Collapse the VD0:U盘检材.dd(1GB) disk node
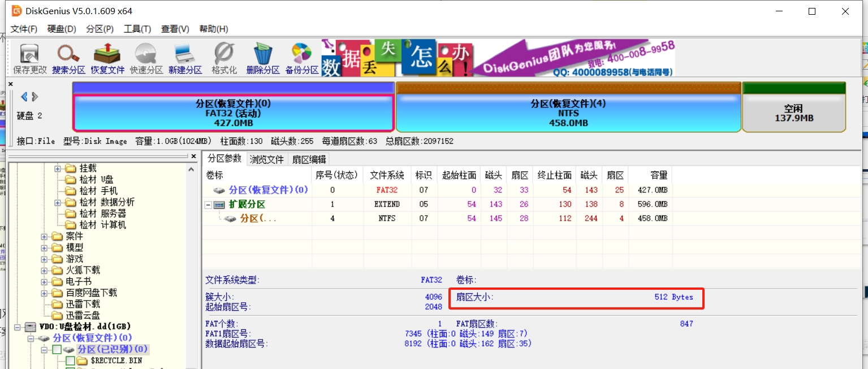Viewport: 868px width, 369px height. coord(17,327)
